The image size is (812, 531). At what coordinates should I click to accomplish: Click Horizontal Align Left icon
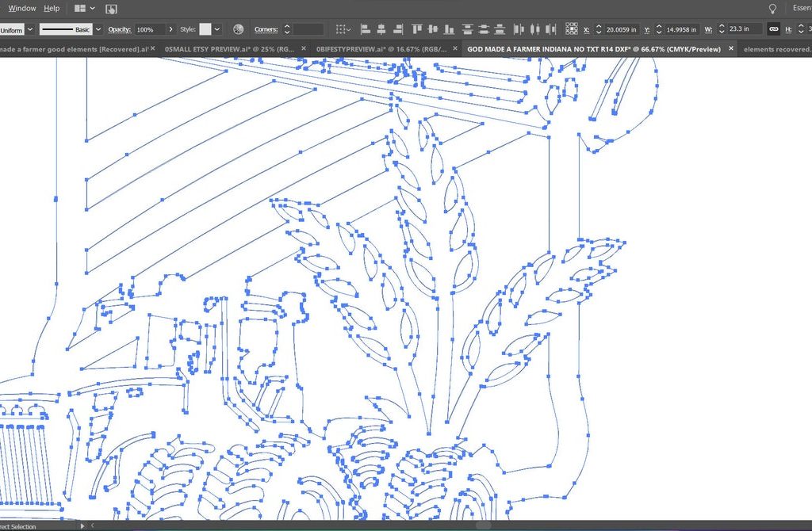pos(366,29)
